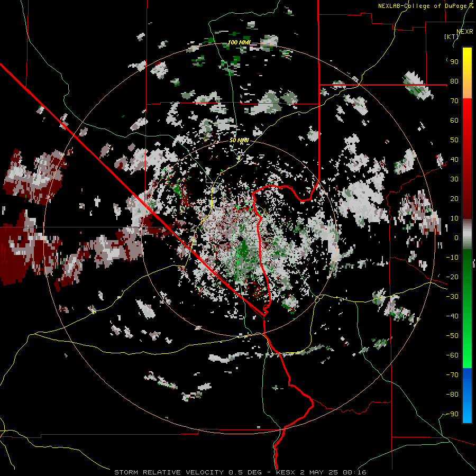Click the 0 value on the velocity scale
The height and width of the screenshot is (476, 476).
pos(456,238)
